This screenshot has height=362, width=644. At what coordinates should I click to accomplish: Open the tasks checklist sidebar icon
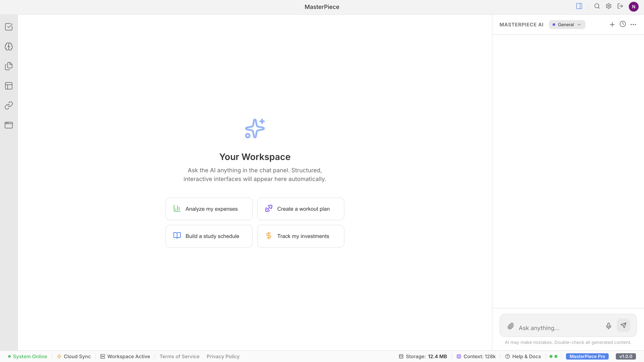coord(9,27)
